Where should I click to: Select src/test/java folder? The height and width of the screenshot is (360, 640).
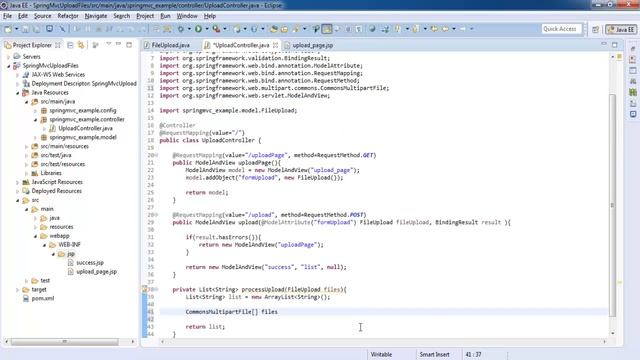[x=56, y=155]
